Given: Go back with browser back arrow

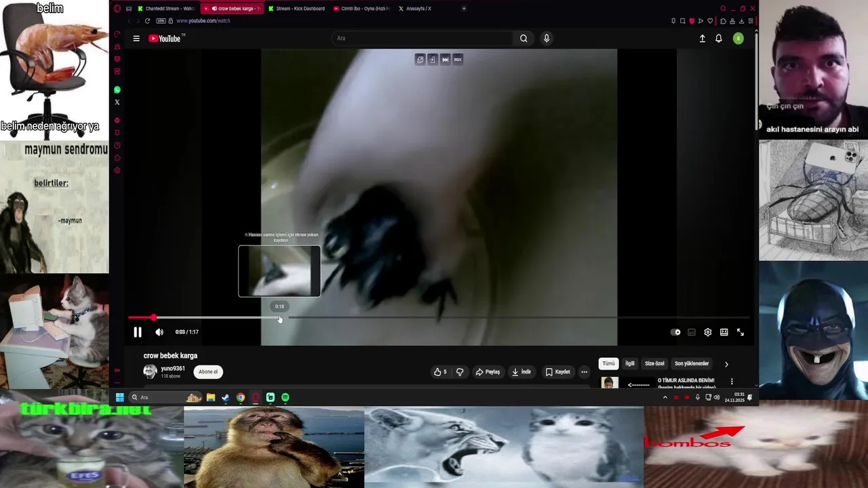Looking at the screenshot, I should [x=129, y=21].
